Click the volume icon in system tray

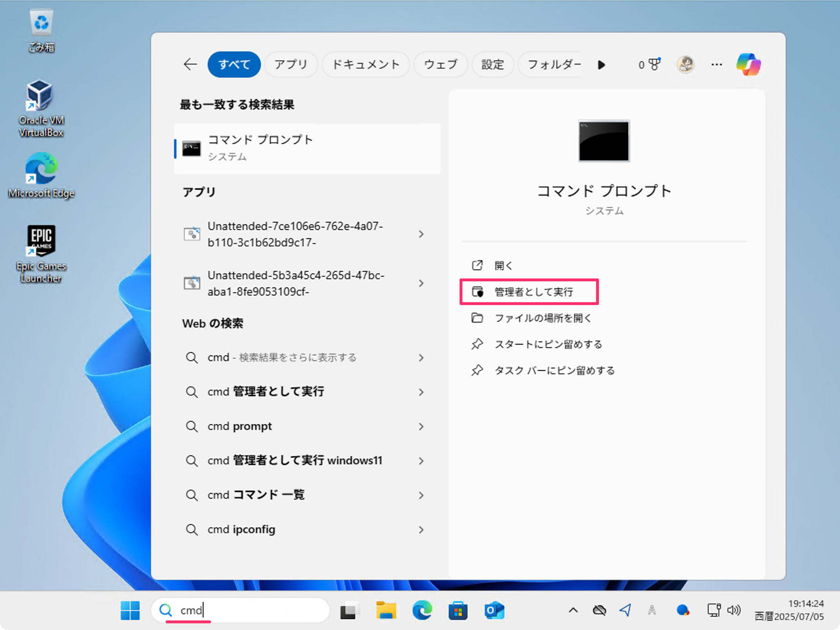734,610
